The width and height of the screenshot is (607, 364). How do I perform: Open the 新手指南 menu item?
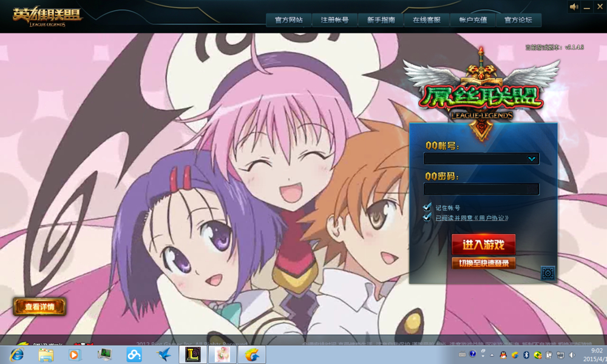(x=381, y=20)
